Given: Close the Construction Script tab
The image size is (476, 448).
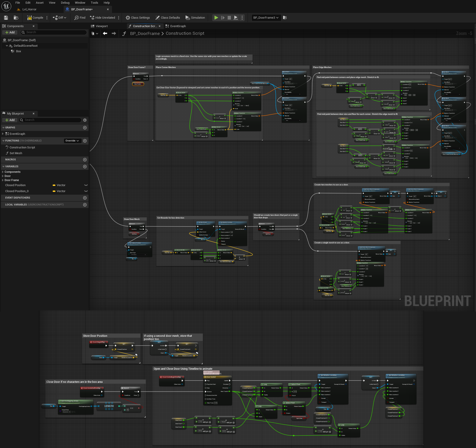Looking at the screenshot, I should (x=160, y=26).
